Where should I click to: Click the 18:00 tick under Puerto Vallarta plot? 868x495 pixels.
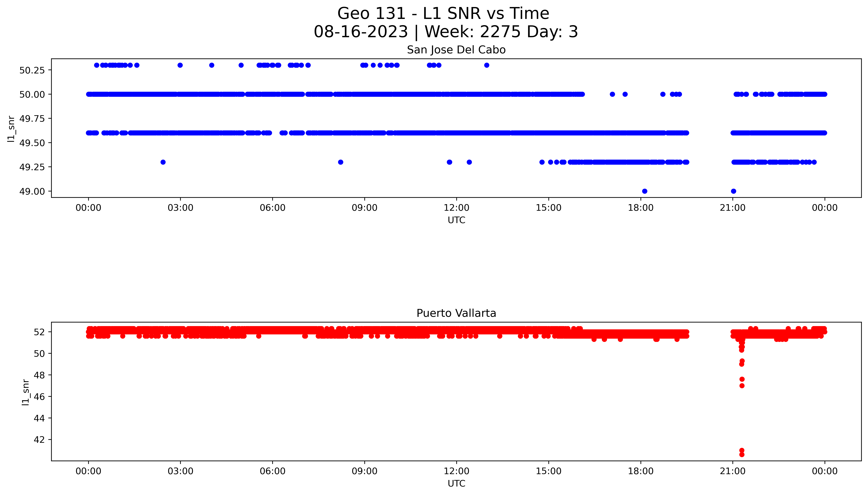[x=641, y=471]
